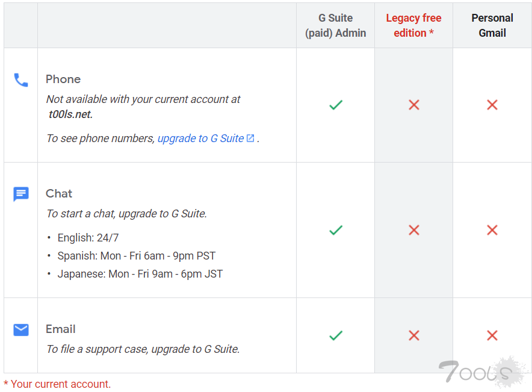This screenshot has height=392, width=532.
Task: Click red X for Legacy free Email
Action: pyautogui.click(x=414, y=335)
